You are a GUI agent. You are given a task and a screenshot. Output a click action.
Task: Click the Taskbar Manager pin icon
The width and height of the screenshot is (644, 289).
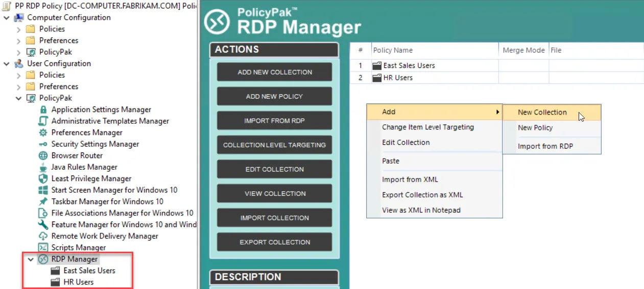click(43, 202)
